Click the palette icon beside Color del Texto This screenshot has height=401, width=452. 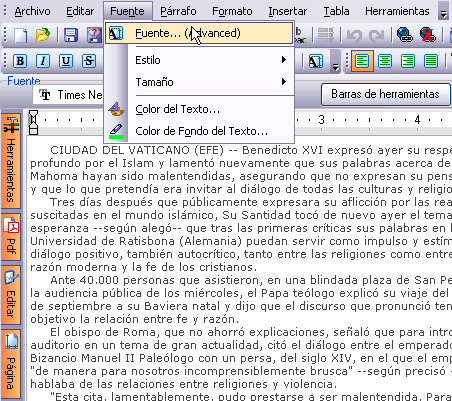(116, 109)
